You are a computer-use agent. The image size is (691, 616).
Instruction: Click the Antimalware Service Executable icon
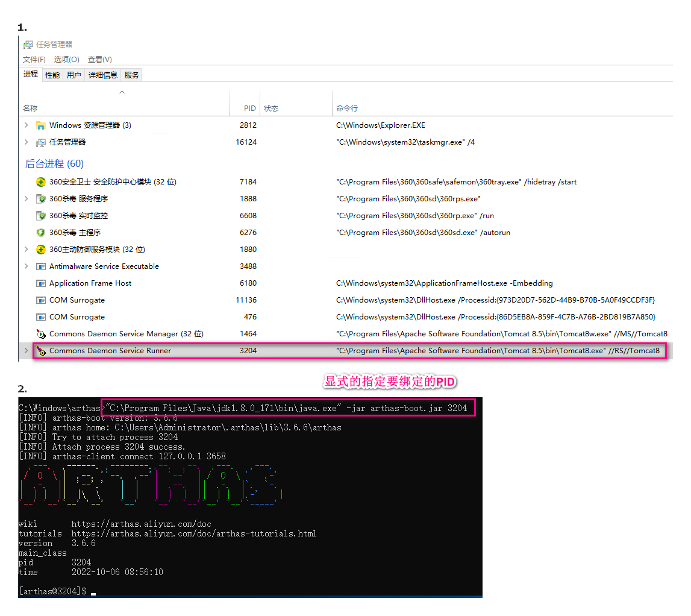click(x=40, y=266)
